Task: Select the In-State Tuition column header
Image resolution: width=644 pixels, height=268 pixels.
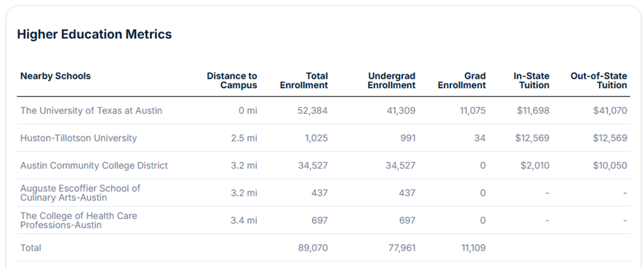Action: pos(531,81)
